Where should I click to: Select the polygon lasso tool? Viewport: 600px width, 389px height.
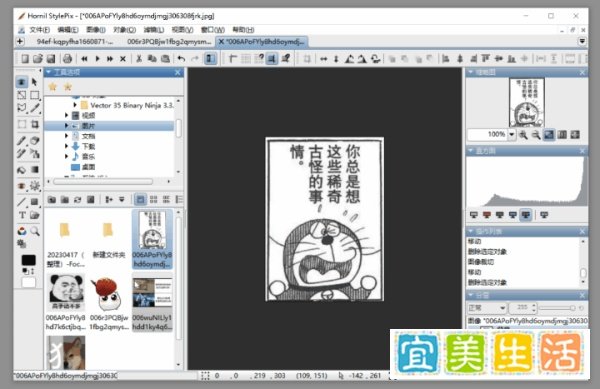click(x=22, y=108)
